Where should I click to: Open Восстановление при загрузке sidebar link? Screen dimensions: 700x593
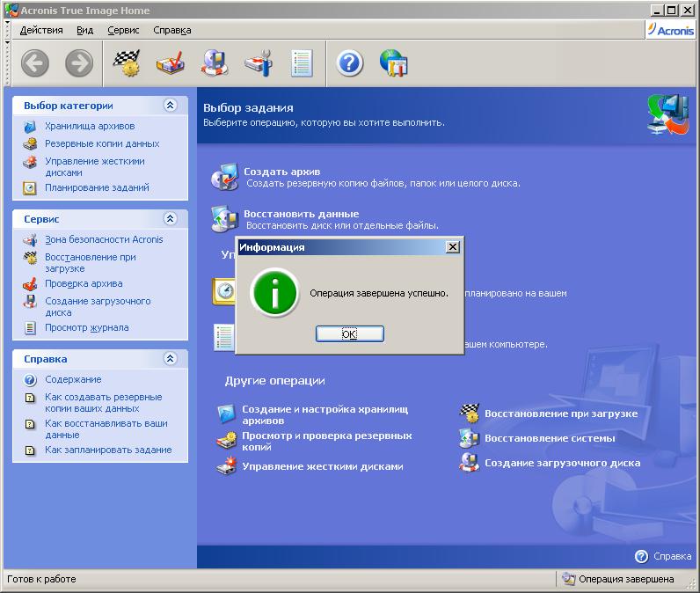pyautogui.click(x=91, y=262)
